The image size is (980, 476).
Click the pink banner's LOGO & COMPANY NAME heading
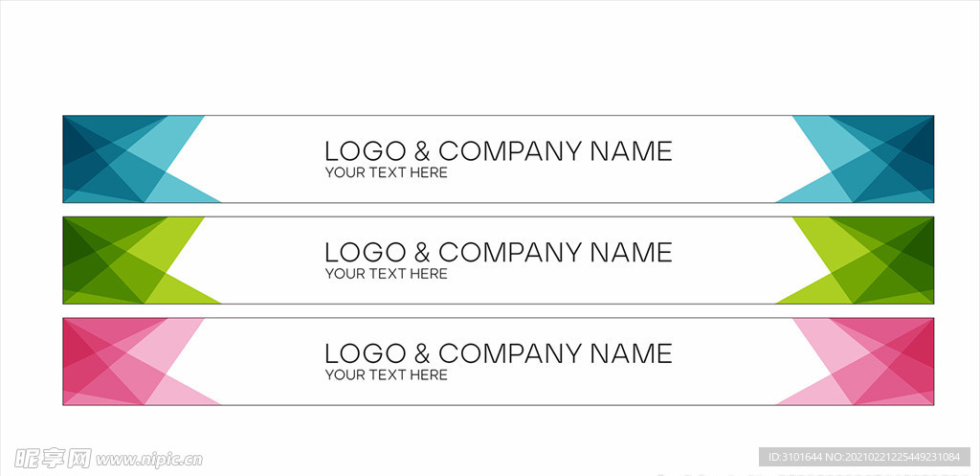498,354
